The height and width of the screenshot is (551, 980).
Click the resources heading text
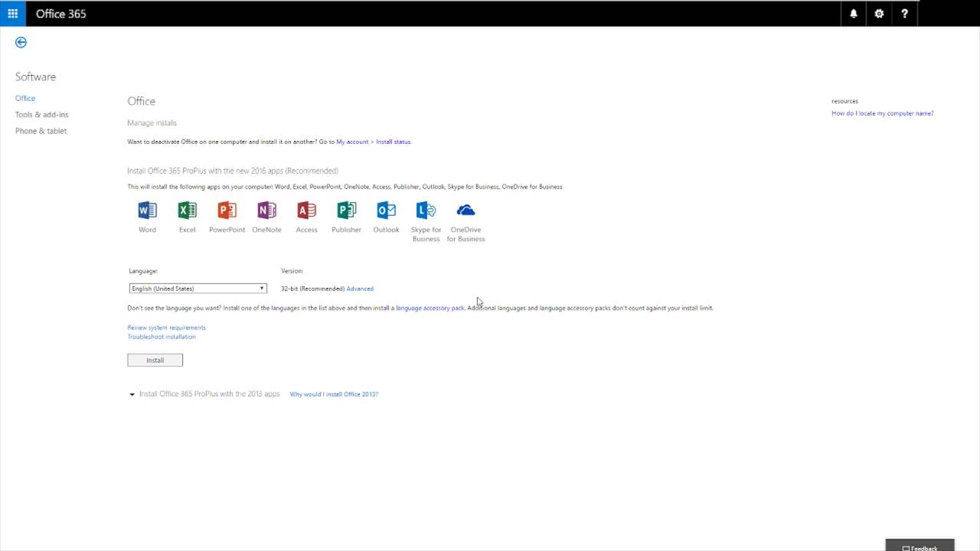844,101
